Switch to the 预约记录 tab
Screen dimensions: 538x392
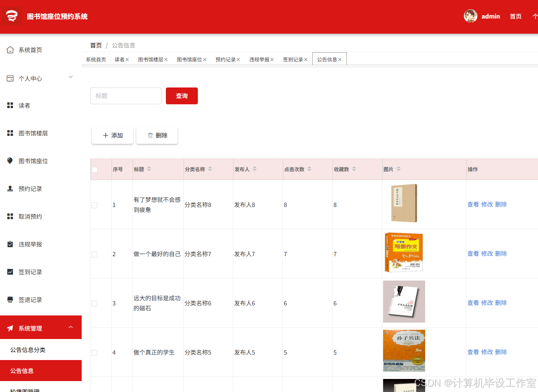point(226,60)
